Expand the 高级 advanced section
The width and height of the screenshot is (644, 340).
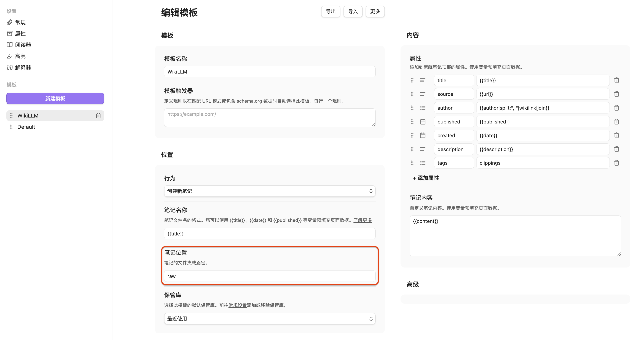pos(412,284)
